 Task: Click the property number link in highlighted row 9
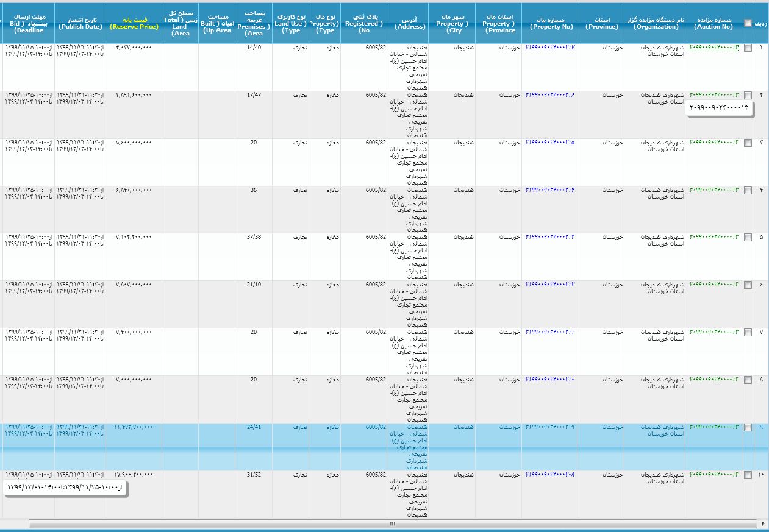click(x=549, y=427)
